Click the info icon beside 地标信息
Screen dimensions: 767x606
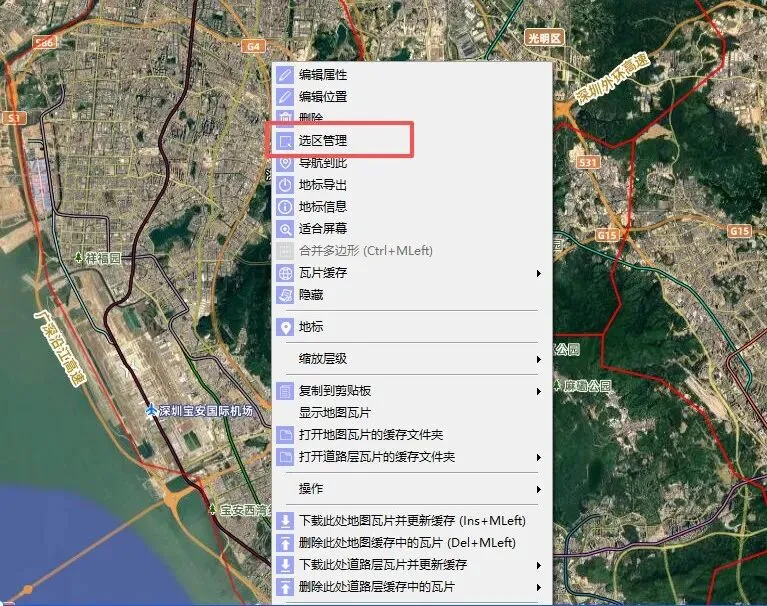pyautogui.click(x=285, y=207)
